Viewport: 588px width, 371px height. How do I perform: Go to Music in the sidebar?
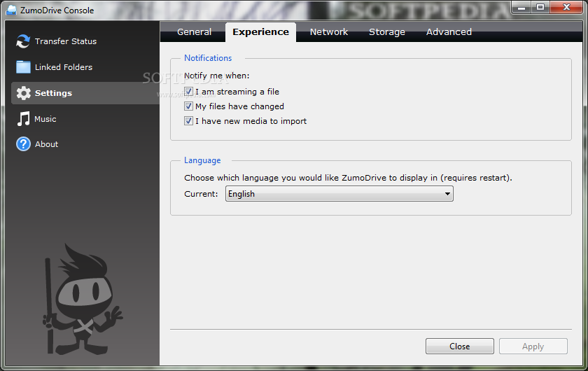coord(45,119)
